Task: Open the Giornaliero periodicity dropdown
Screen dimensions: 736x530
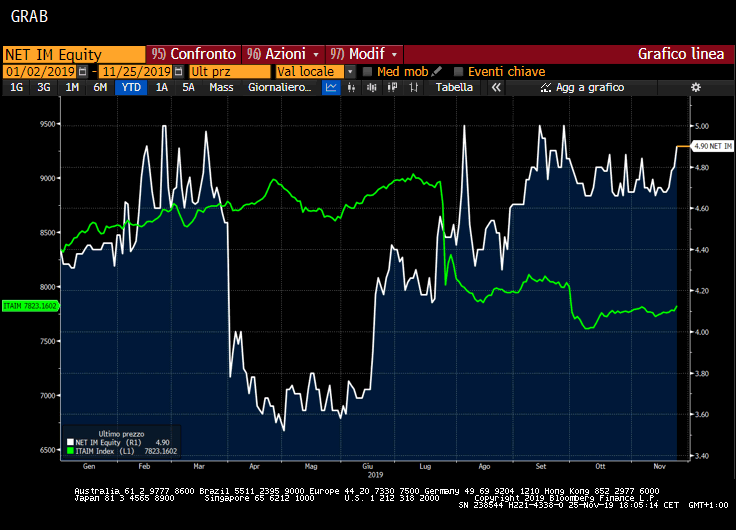Action: tap(279, 87)
